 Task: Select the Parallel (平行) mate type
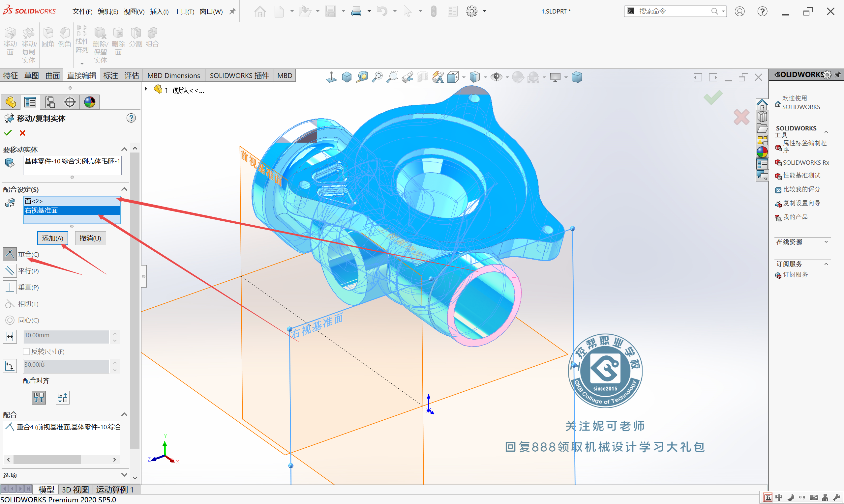(10, 271)
